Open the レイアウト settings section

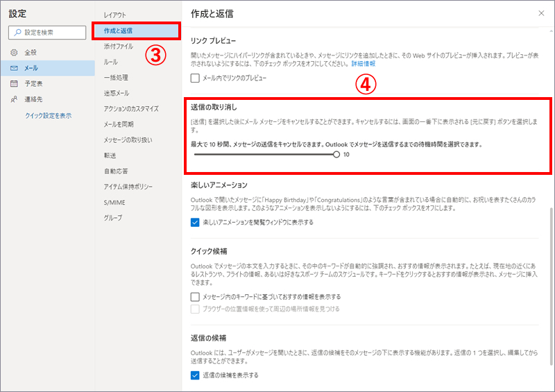pos(115,15)
